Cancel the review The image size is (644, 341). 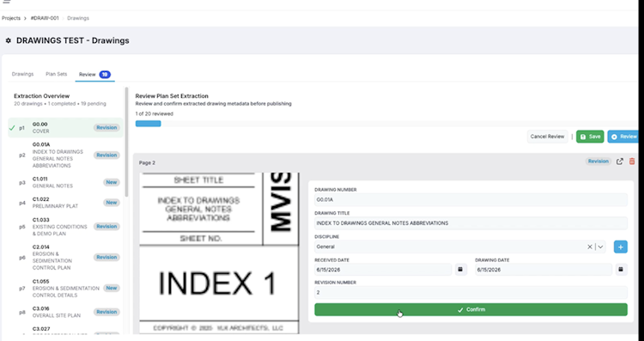pyautogui.click(x=547, y=137)
